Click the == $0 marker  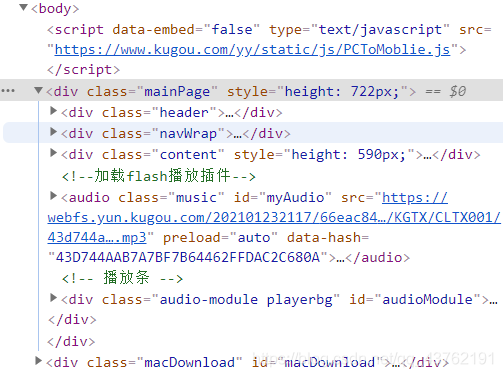point(446,91)
